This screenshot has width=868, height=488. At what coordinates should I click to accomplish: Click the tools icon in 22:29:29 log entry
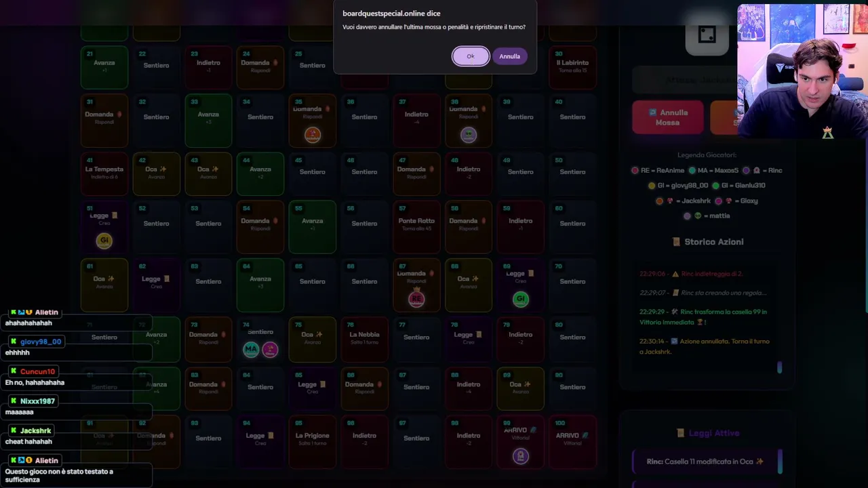click(x=675, y=312)
